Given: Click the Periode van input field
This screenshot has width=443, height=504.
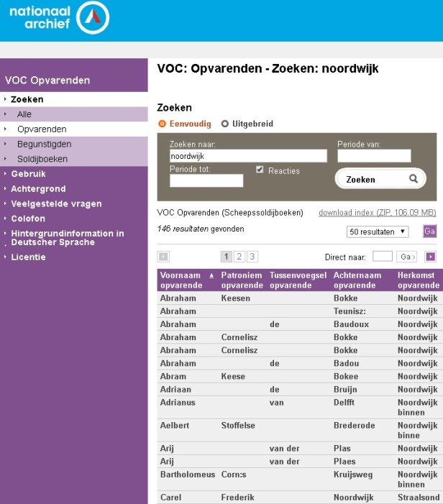Looking at the screenshot, I should pyautogui.click(x=374, y=155).
